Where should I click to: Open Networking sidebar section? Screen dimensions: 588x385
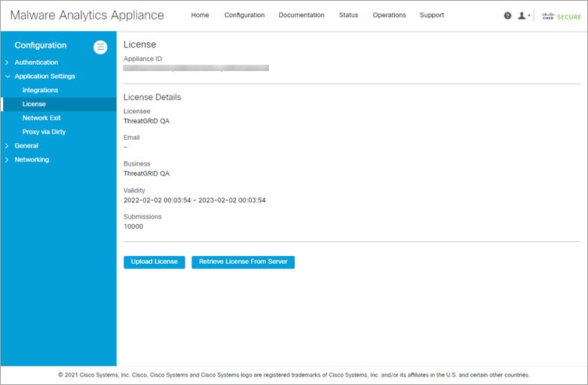(32, 159)
